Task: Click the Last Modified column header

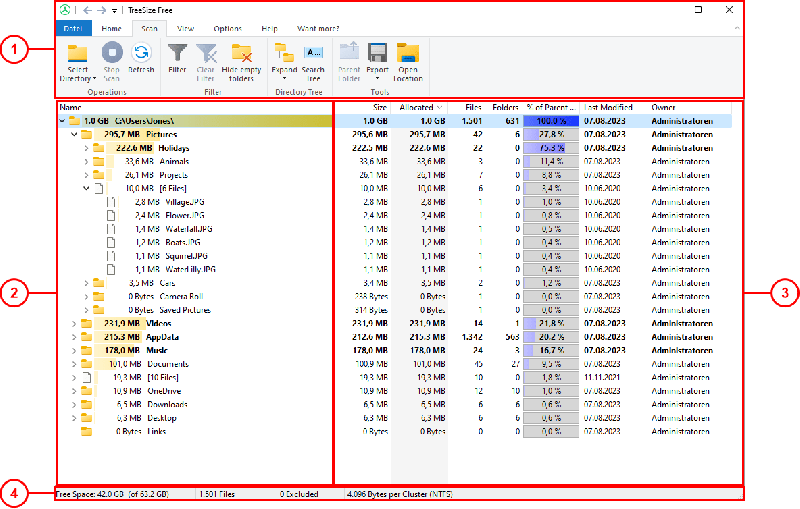Action: coord(610,107)
